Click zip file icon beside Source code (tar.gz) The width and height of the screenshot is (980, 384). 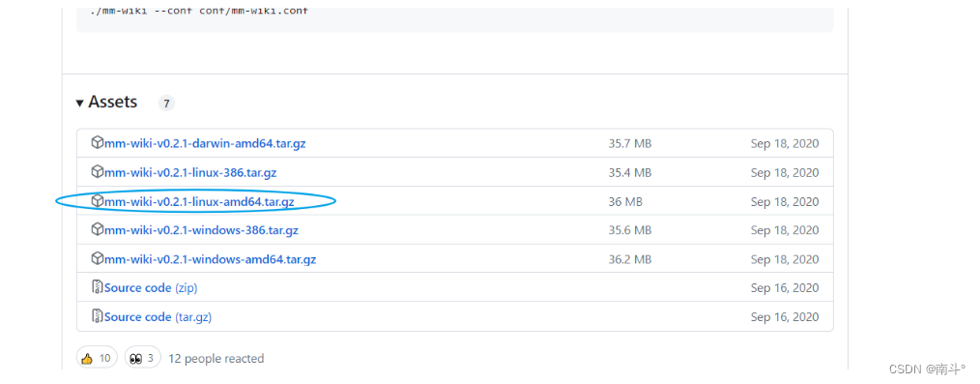(x=97, y=316)
